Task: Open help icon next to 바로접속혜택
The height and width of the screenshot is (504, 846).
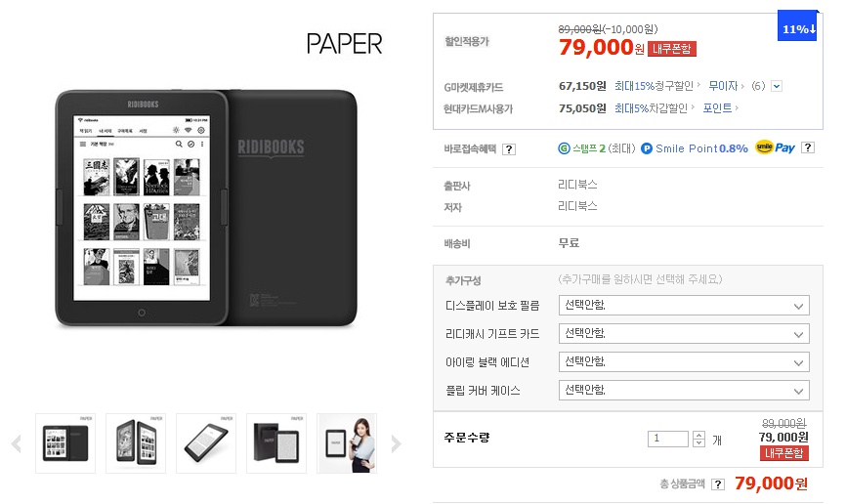Action: tap(509, 149)
